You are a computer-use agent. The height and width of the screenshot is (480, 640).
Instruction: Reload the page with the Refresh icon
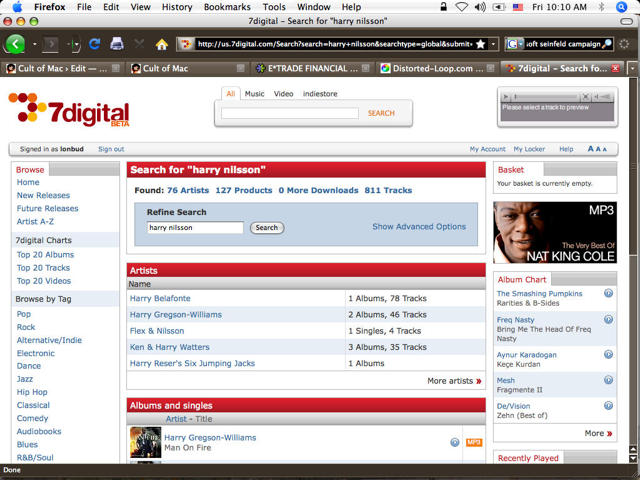tap(95, 44)
